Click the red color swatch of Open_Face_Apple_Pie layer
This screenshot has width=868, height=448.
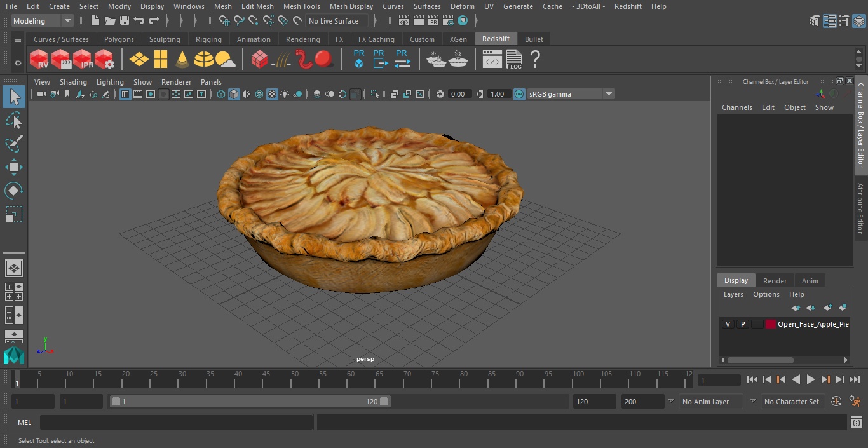tap(771, 324)
